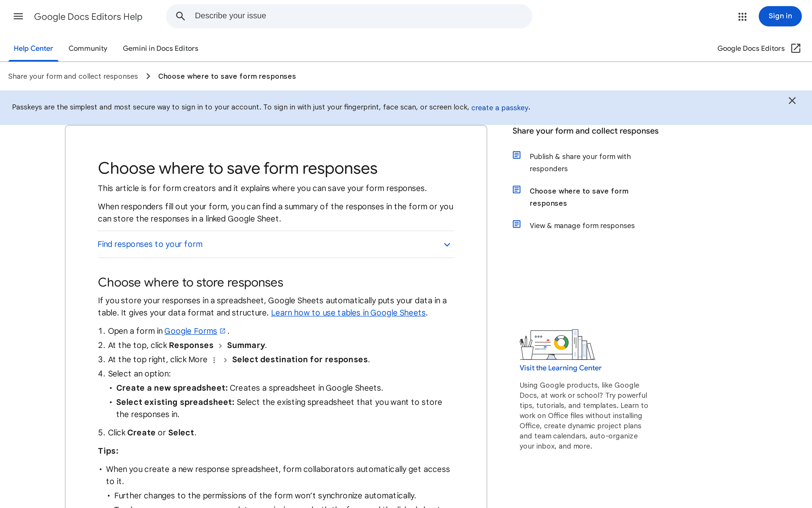This screenshot has height=508, width=812.
Task: Open Find responses to your form section
Action: [276, 244]
